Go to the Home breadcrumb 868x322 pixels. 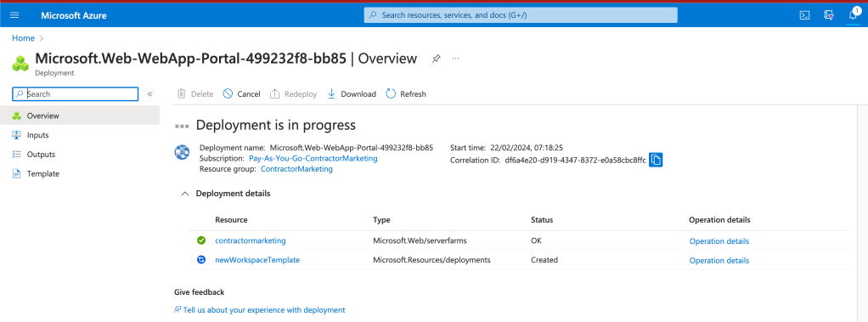click(x=23, y=38)
